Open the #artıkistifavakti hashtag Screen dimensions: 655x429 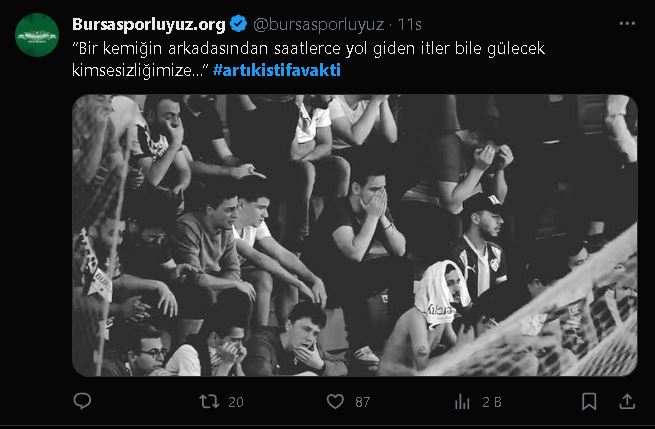[x=277, y=70]
